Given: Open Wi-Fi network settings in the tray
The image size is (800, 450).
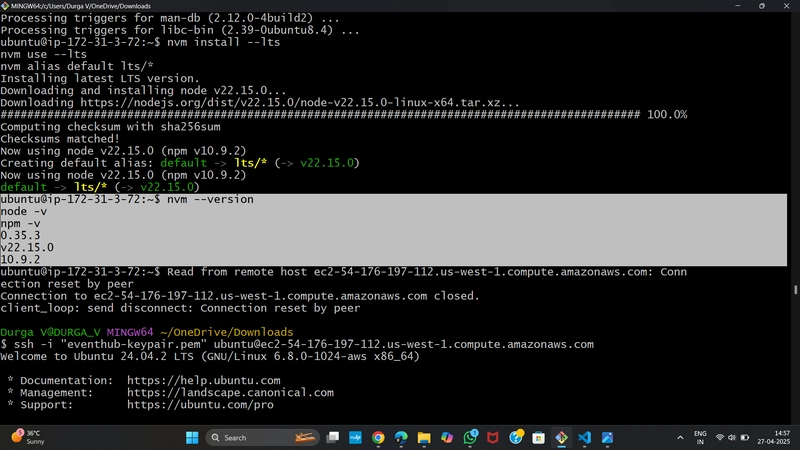Looking at the screenshot, I should [720, 438].
